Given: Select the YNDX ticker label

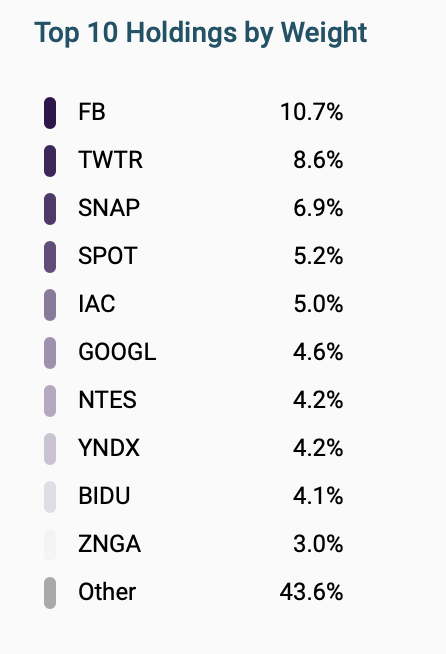Looking at the screenshot, I should pos(109,448).
